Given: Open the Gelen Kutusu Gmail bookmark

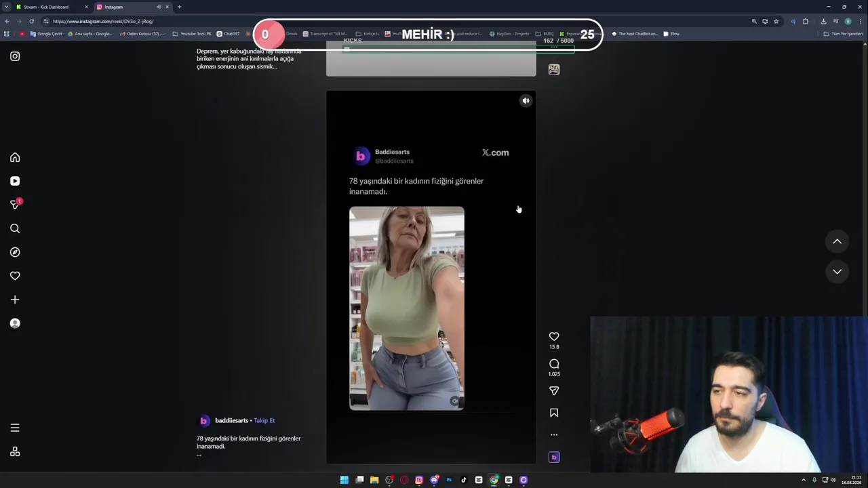Looking at the screenshot, I should point(142,34).
